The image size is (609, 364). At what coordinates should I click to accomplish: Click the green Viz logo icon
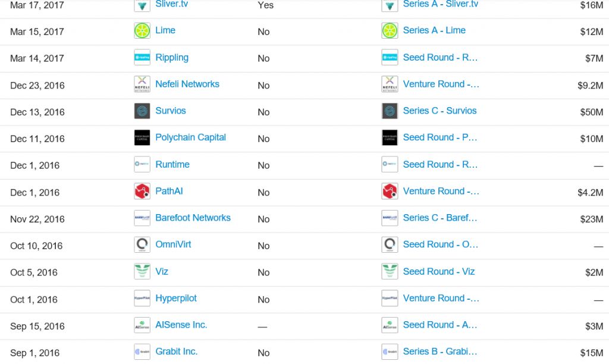[x=142, y=272]
